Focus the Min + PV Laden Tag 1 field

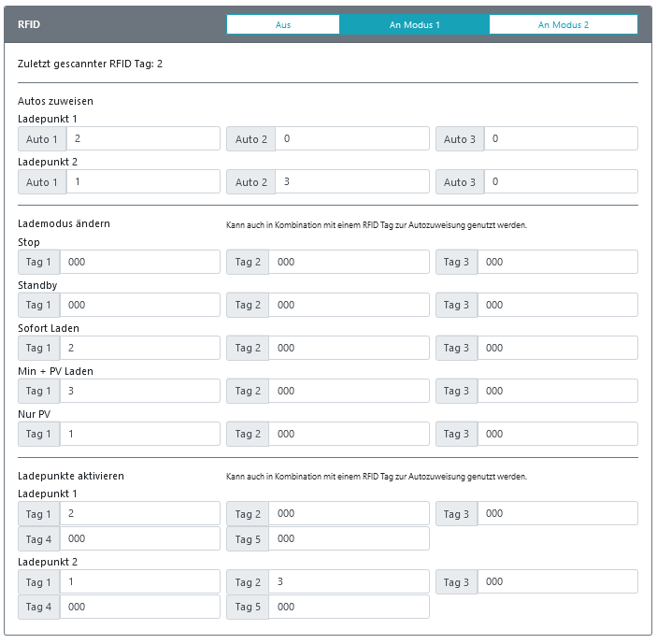click(139, 391)
